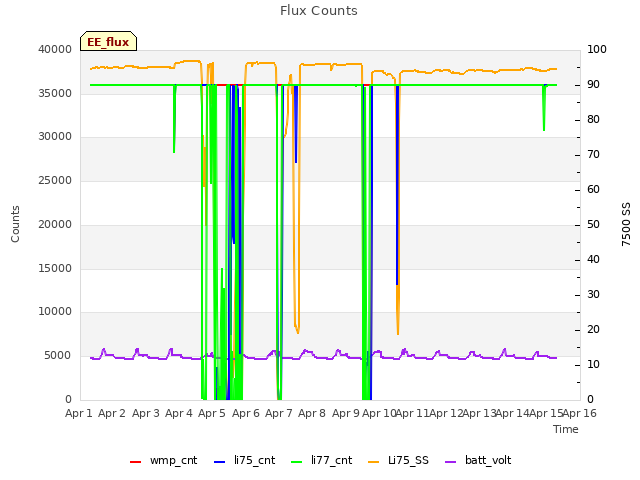Click the 40000 left axis tick value
Viewport: 640px width, 480px height.
pos(55,50)
